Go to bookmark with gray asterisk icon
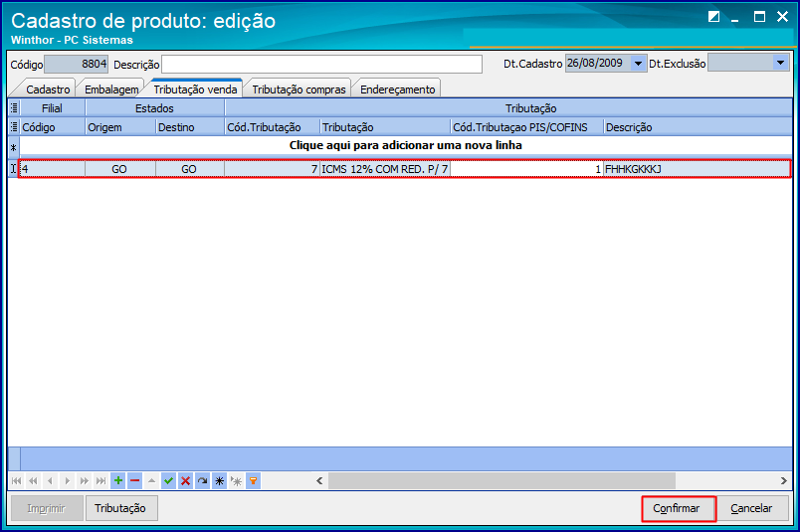Viewport: 800px width, 532px height. pos(236,480)
